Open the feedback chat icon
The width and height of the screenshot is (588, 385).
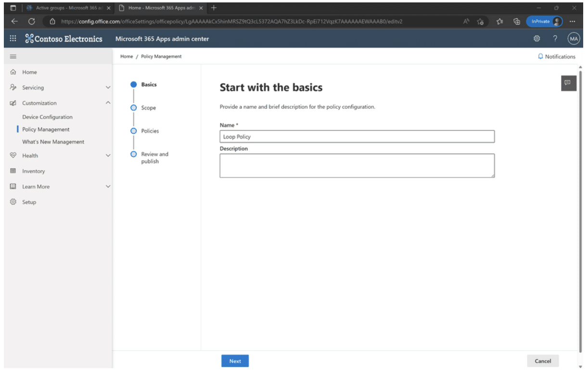tap(568, 83)
